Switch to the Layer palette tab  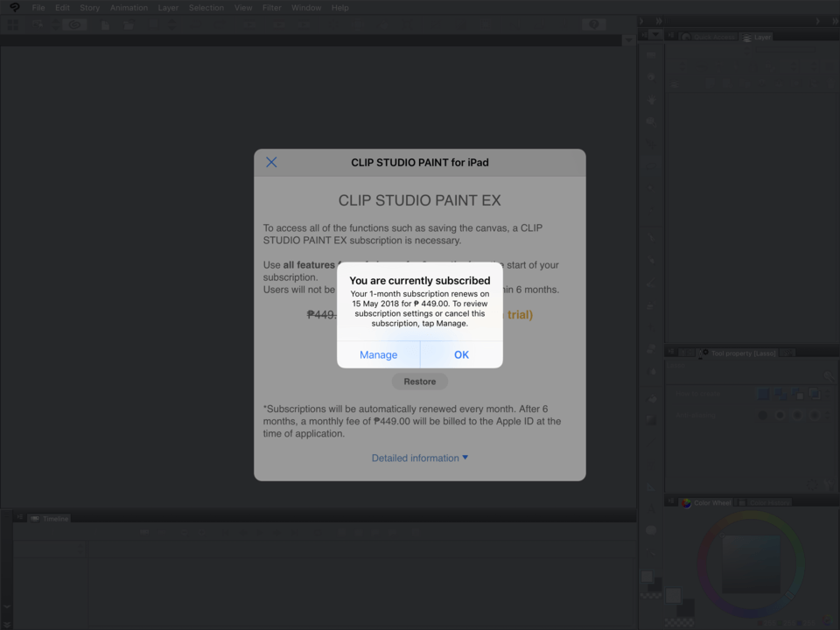(756, 37)
